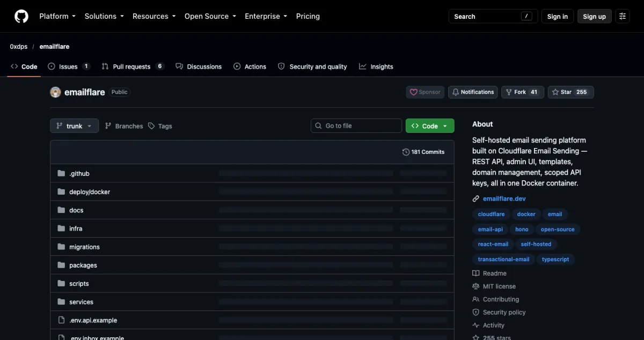Select the typescript topic tag
644x340 pixels.
555,259
